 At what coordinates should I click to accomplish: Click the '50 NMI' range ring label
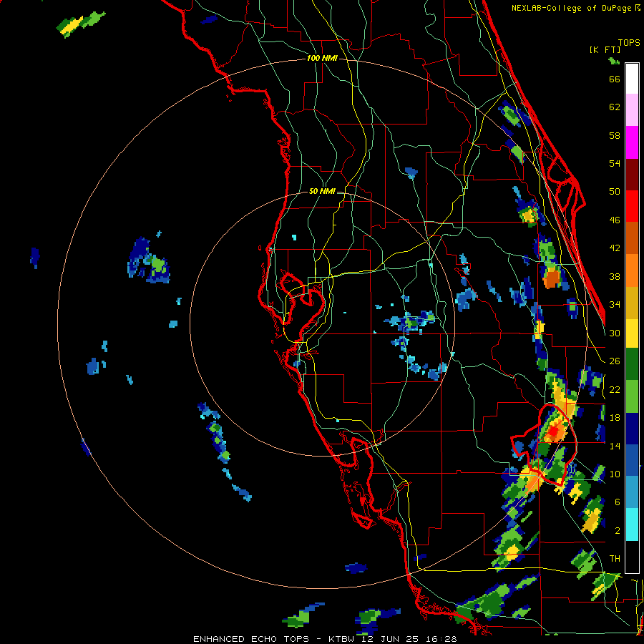click(322, 191)
